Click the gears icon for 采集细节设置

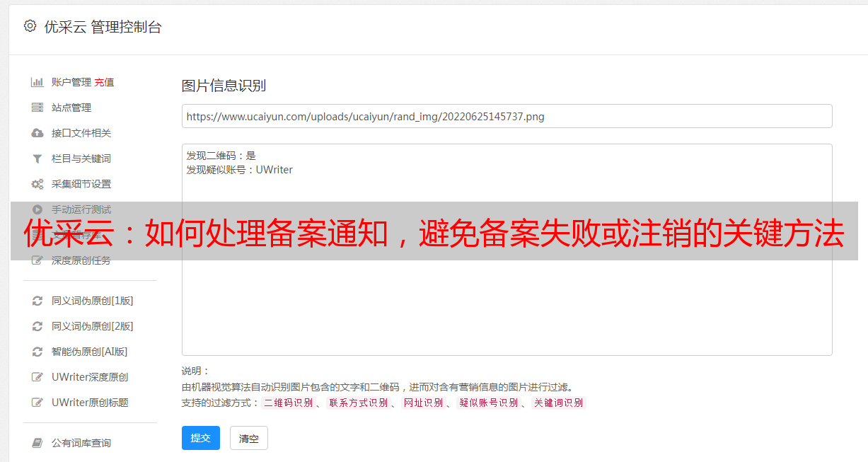(37, 184)
